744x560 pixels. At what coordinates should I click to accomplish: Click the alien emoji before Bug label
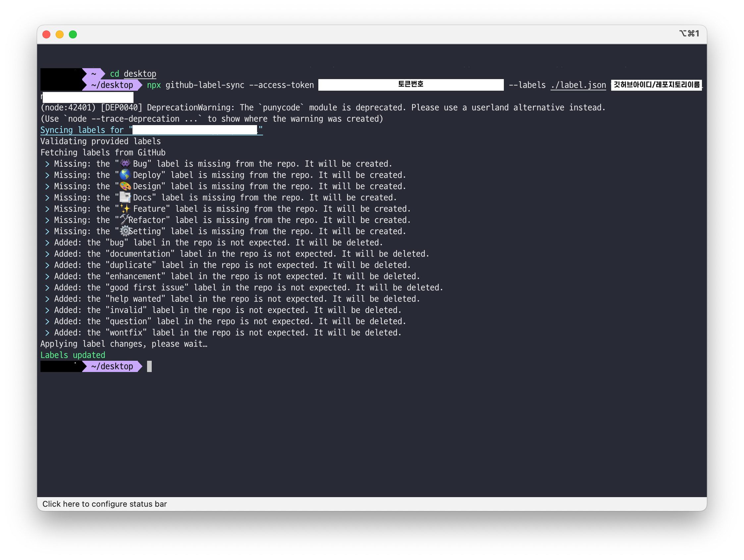click(125, 164)
